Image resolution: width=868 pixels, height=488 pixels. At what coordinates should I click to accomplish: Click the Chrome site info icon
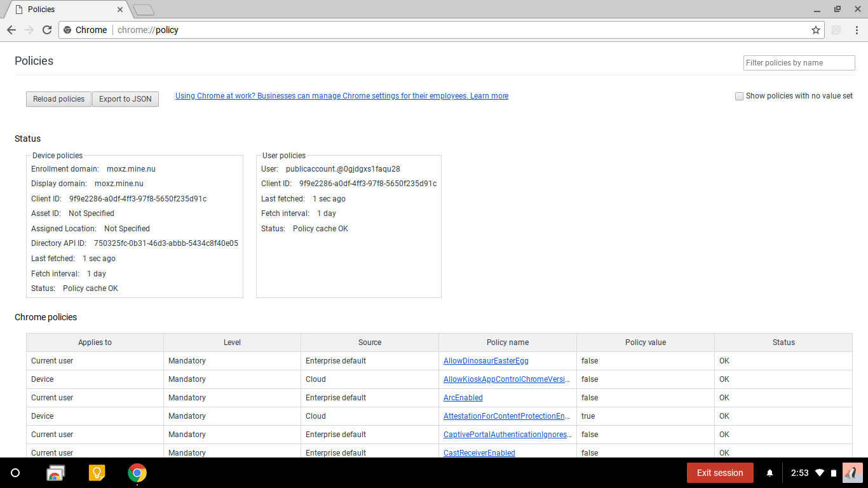coord(68,30)
